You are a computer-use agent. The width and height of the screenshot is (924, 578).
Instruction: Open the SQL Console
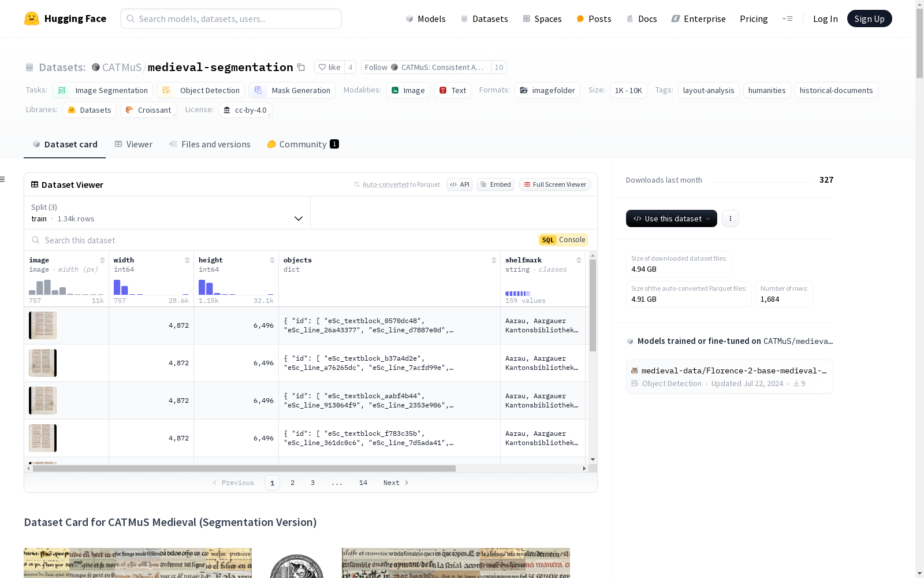pos(563,240)
